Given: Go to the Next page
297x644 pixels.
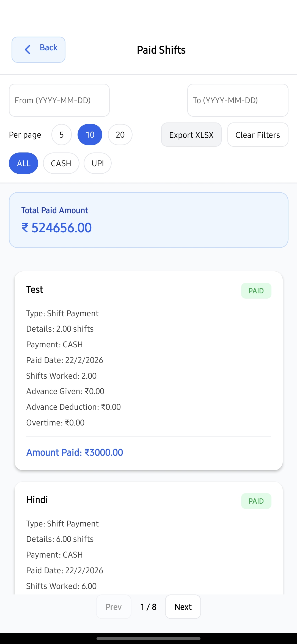Looking at the screenshot, I should [x=183, y=607].
